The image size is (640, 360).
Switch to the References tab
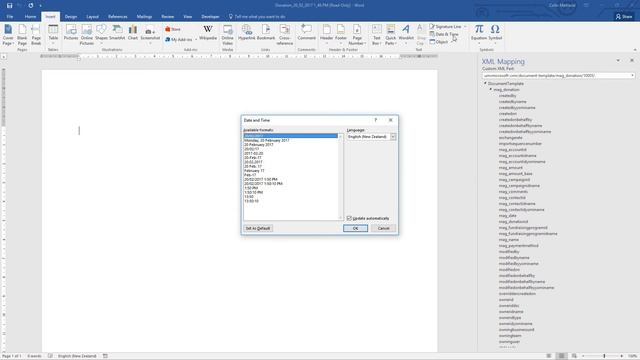(118, 17)
